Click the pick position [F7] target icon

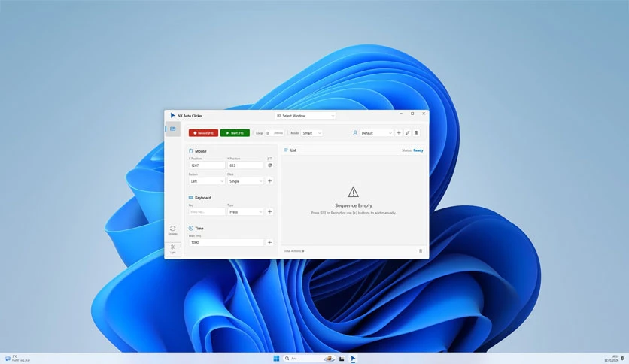point(270,165)
